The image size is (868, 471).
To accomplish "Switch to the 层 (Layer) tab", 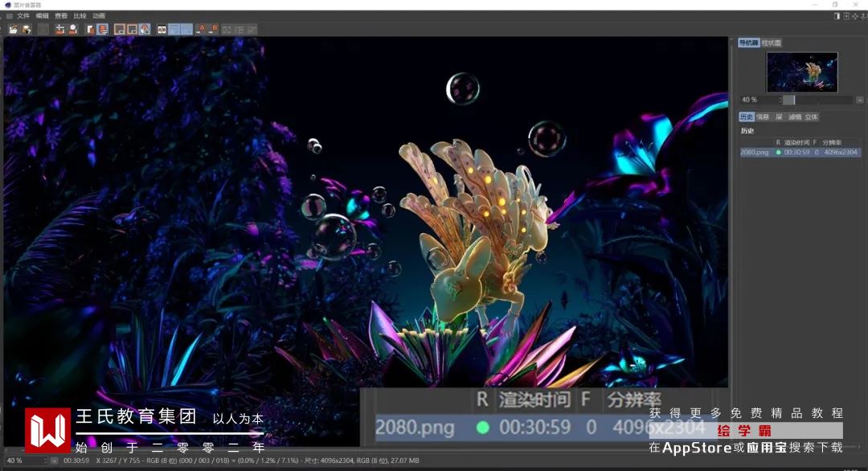I will pos(779,117).
